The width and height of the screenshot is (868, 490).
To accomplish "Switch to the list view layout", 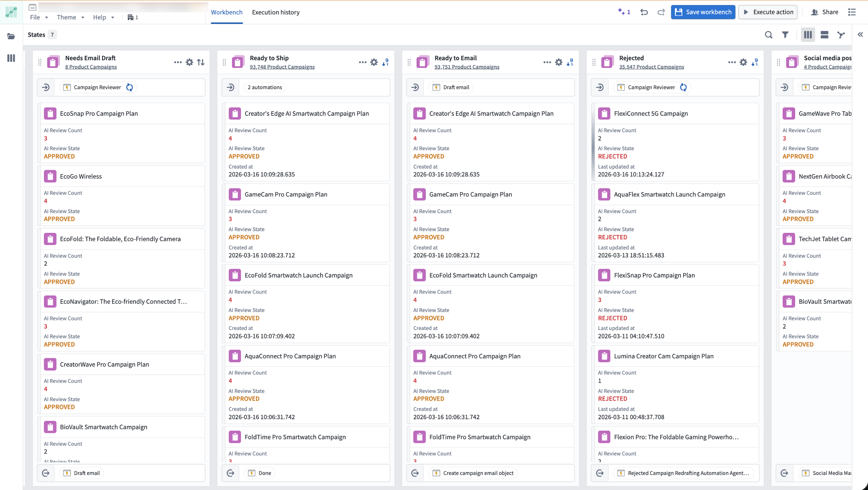I will 824,34.
